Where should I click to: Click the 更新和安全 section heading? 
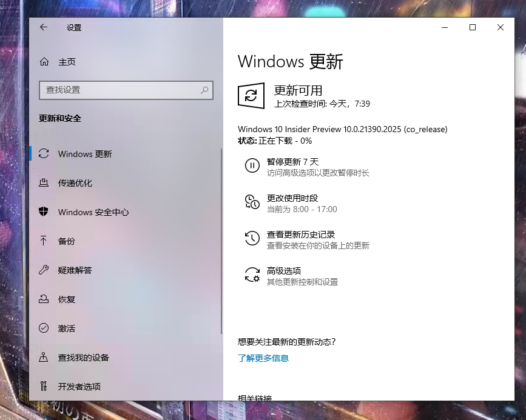click(x=60, y=118)
